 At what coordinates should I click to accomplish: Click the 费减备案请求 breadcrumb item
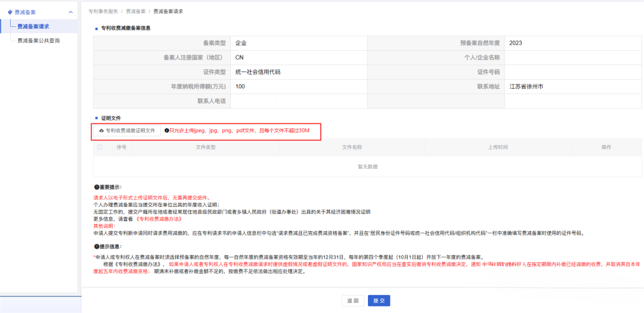click(x=168, y=11)
